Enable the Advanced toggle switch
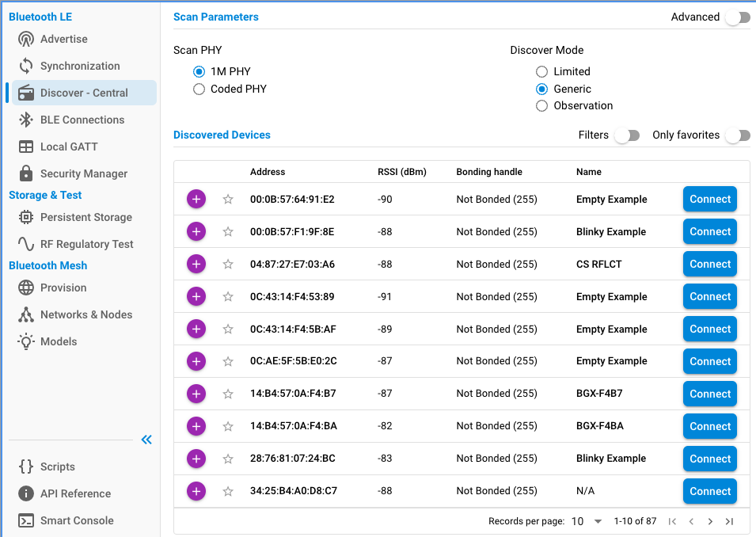This screenshot has height=537, width=756. click(x=737, y=17)
